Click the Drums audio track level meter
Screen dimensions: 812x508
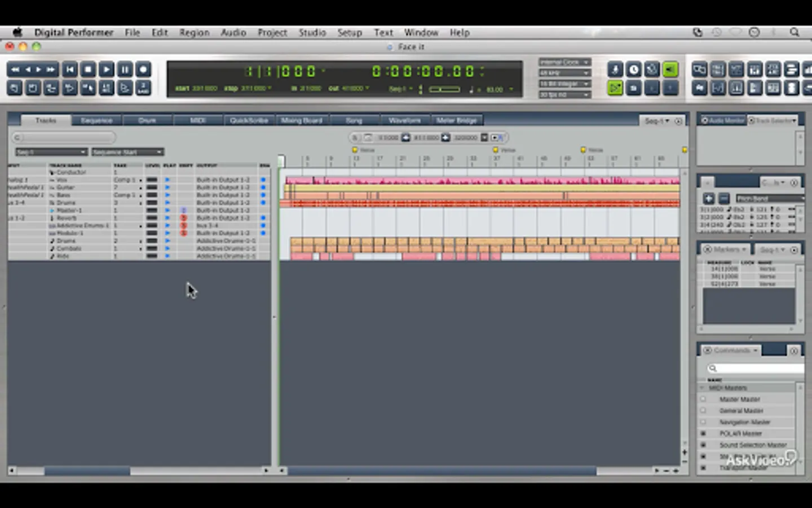click(152, 203)
